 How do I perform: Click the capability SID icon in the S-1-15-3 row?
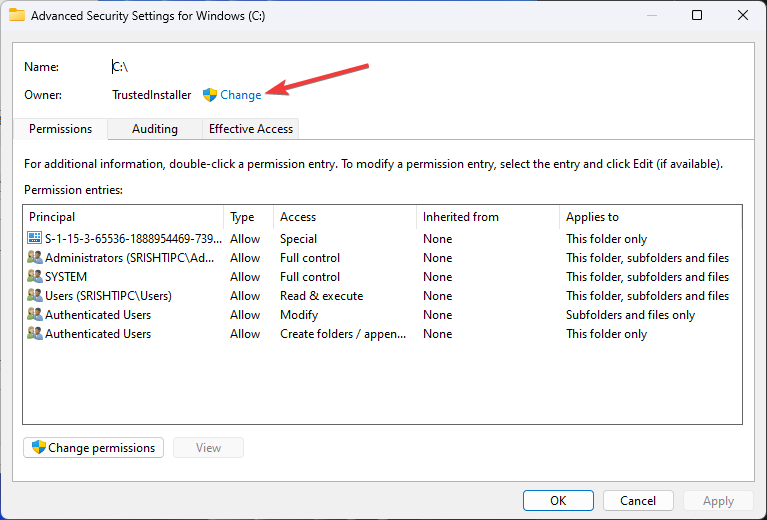(x=34, y=238)
